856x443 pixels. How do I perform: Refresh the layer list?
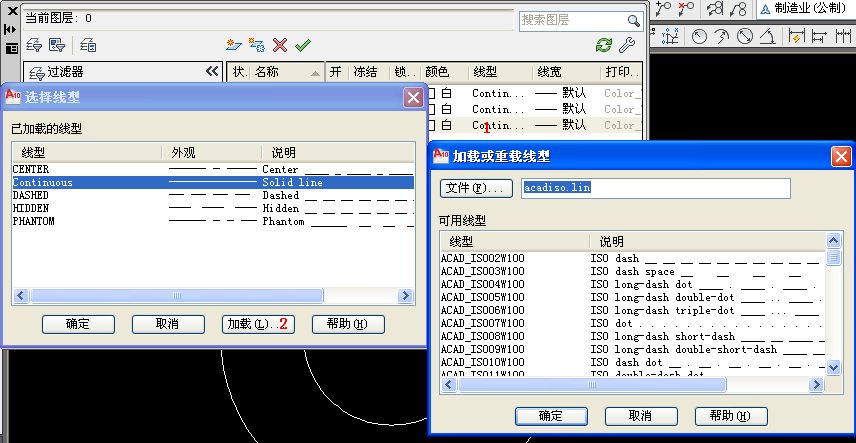point(604,45)
